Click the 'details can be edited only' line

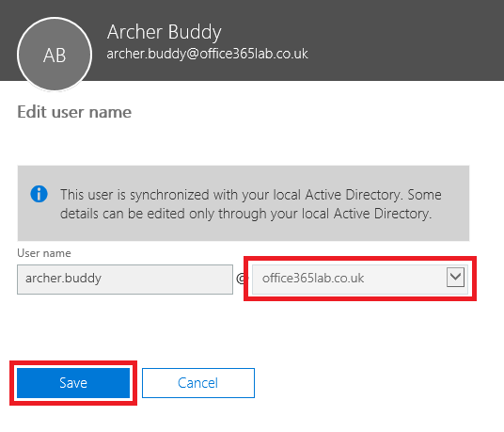(x=246, y=214)
